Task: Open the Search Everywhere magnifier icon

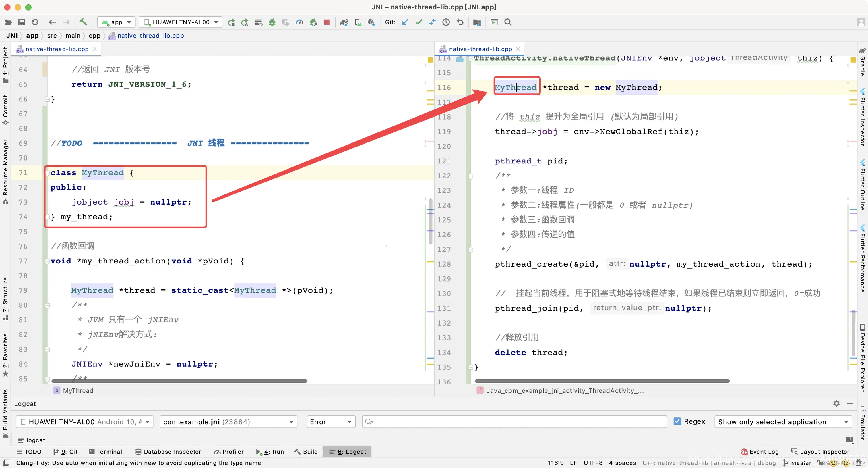Action: [x=508, y=22]
